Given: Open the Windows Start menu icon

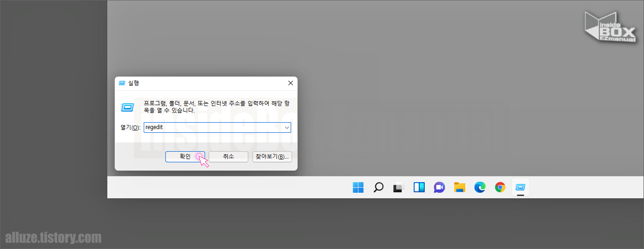Looking at the screenshot, I should [x=358, y=187].
